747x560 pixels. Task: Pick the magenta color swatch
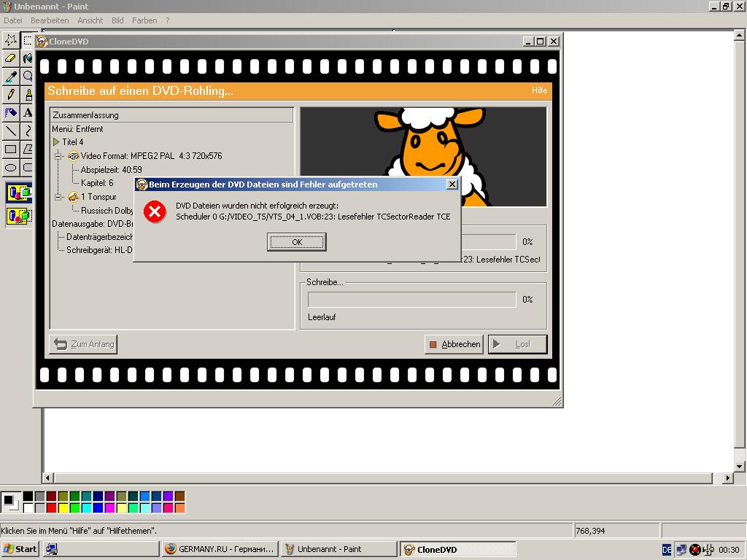pos(109,508)
